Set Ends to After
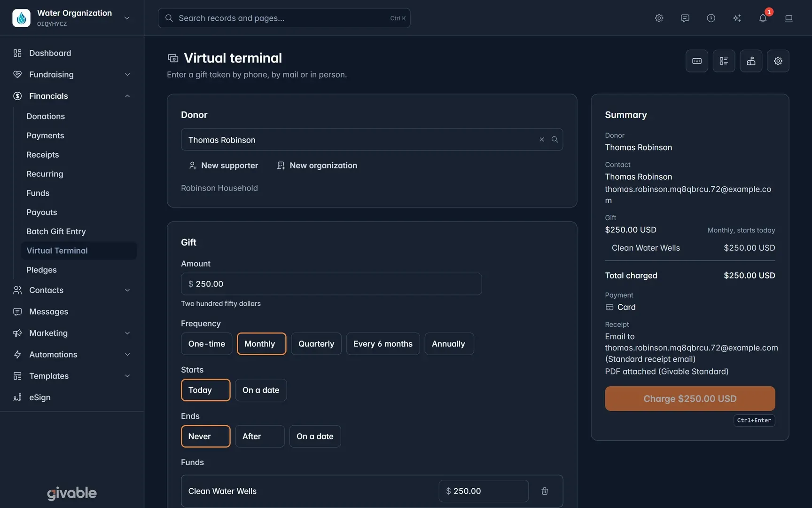This screenshot has height=508, width=812. [259, 437]
